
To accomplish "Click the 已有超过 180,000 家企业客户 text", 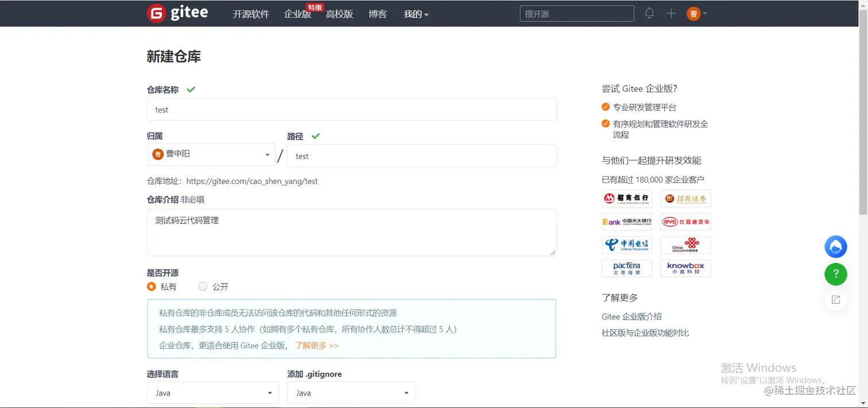I will tap(653, 180).
